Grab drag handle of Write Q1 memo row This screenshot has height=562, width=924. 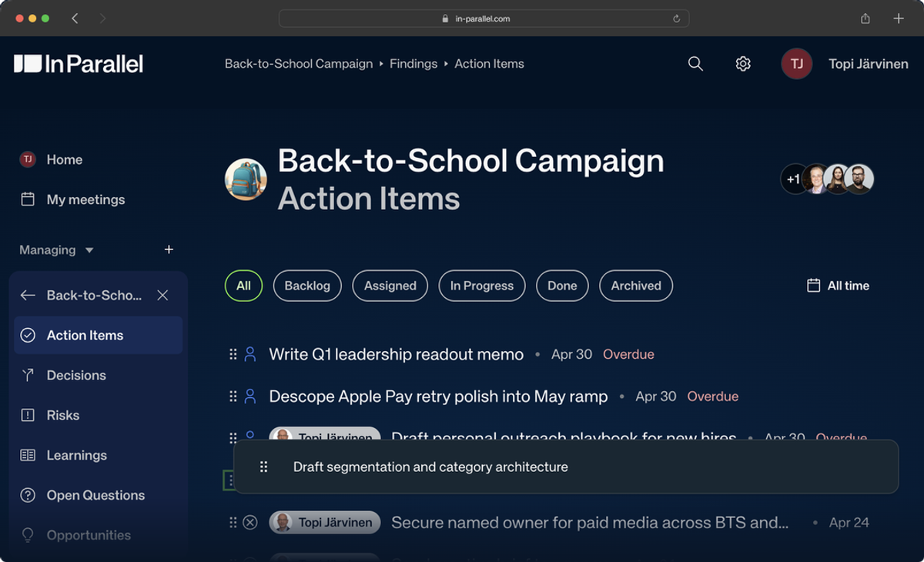[233, 354]
